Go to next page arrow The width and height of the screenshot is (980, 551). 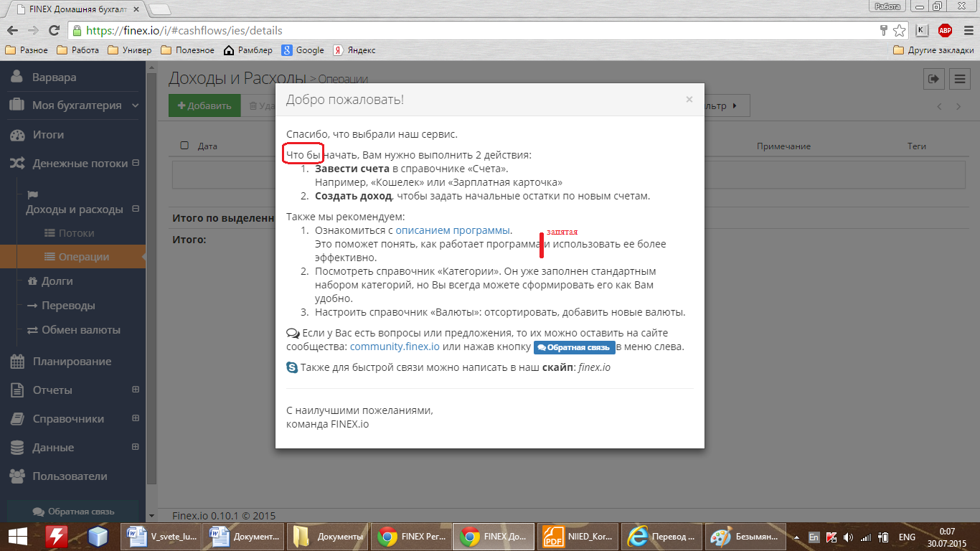pyautogui.click(x=958, y=106)
